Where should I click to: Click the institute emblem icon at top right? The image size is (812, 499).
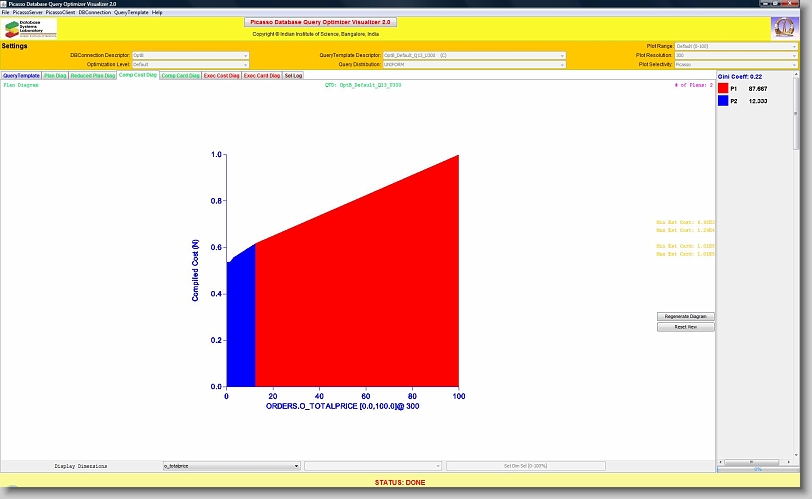(784, 27)
